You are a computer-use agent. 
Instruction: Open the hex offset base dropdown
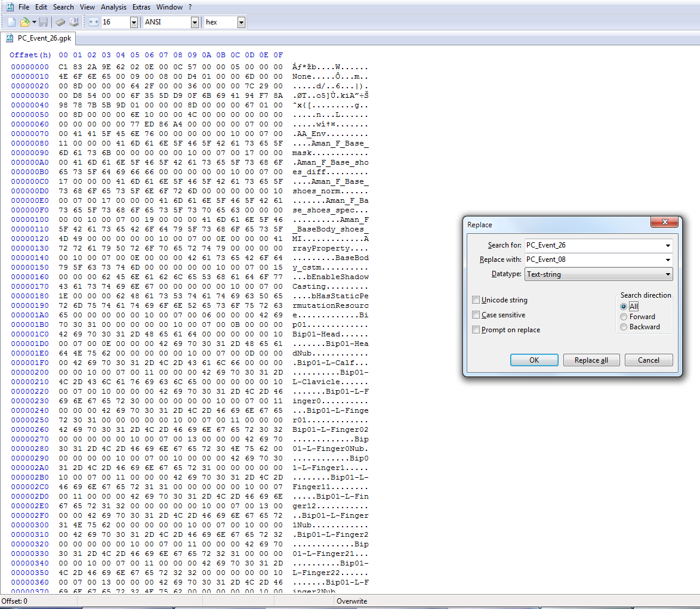click(241, 22)
